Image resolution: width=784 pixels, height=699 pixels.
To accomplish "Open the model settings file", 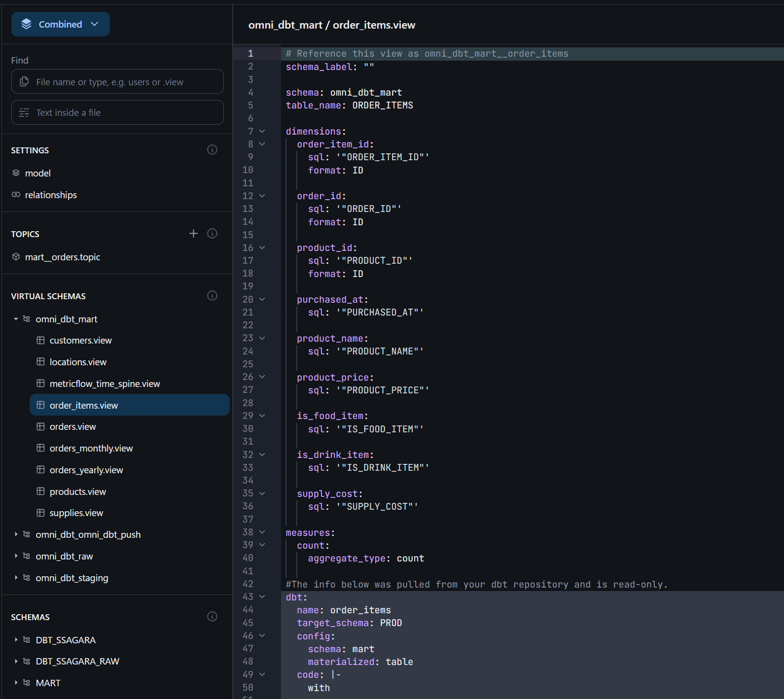I will [x=38, y=173].
